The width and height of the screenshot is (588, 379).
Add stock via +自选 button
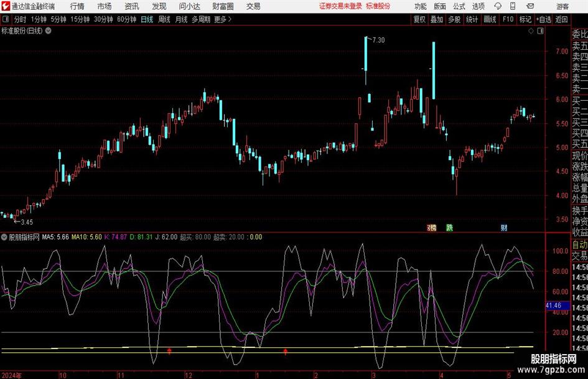coord(544,19)
